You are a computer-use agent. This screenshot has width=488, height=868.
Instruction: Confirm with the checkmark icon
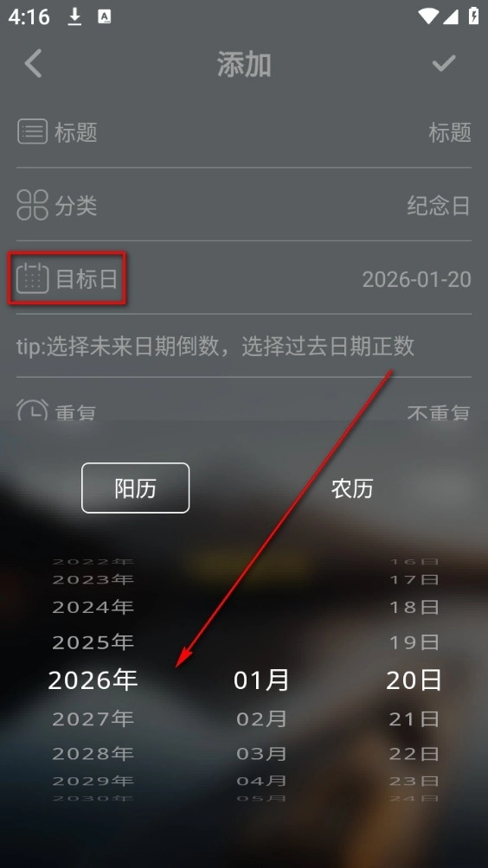click(x=444, y=63)
